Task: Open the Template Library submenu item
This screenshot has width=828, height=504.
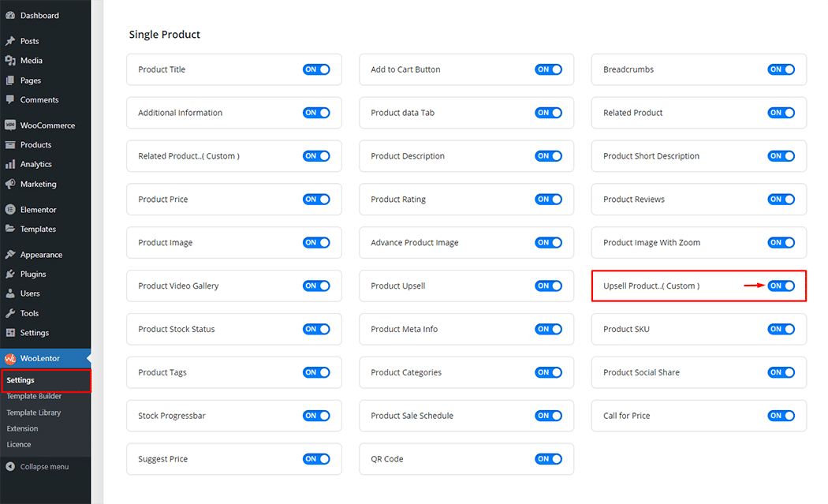Action: point(34,413)
